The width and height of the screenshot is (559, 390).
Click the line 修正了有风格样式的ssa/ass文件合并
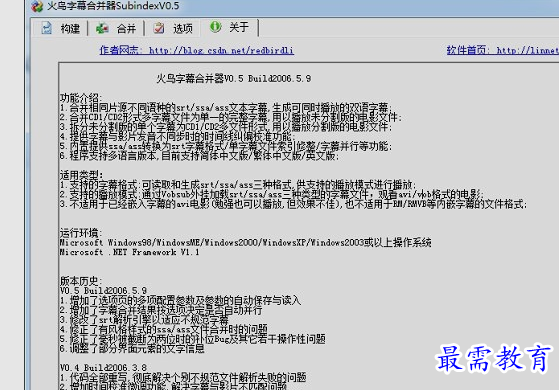click(x=164, y=329)
